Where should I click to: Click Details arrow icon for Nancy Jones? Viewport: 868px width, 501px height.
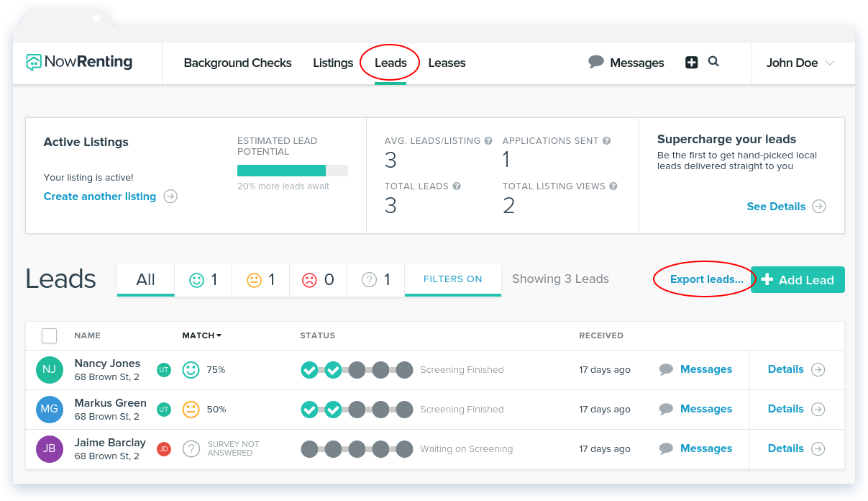(818, 370)
